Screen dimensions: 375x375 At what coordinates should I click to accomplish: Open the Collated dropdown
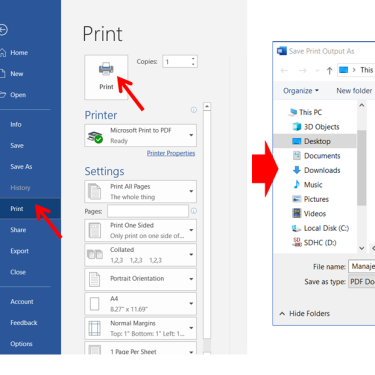(x=140, y=255)
